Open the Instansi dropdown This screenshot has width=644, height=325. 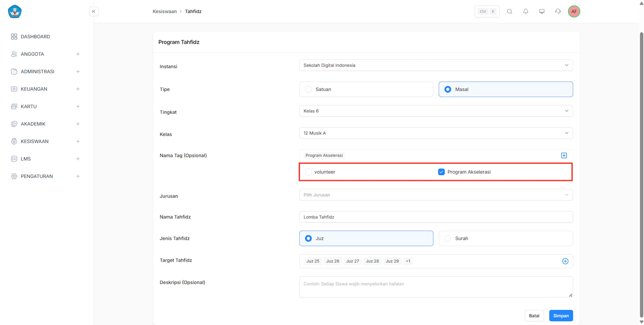(x=436, y=65)
